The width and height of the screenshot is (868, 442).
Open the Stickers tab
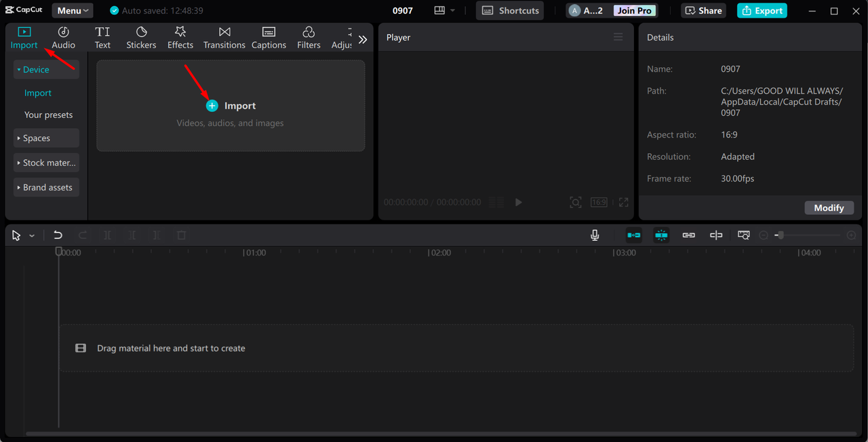click(x=141, y=38)
